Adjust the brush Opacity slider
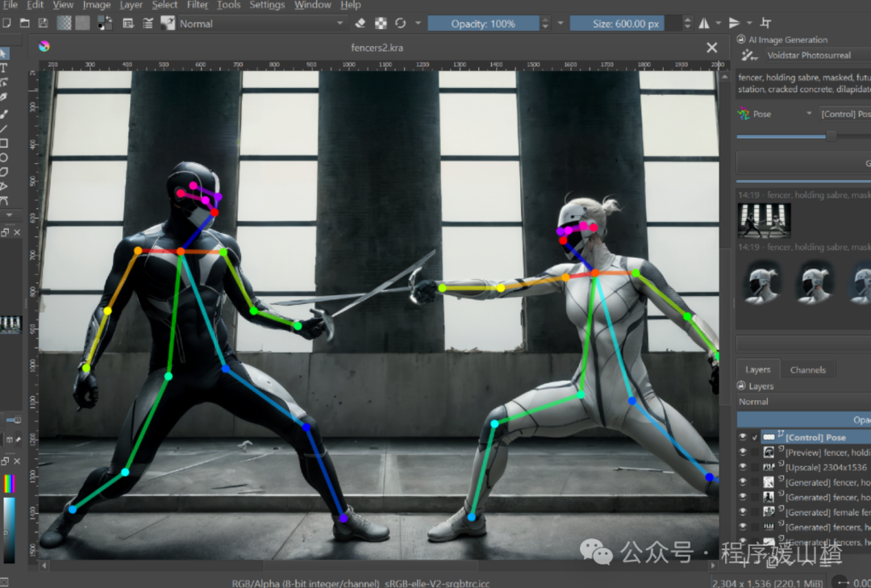The image size is (871, 588). point(483,23)
